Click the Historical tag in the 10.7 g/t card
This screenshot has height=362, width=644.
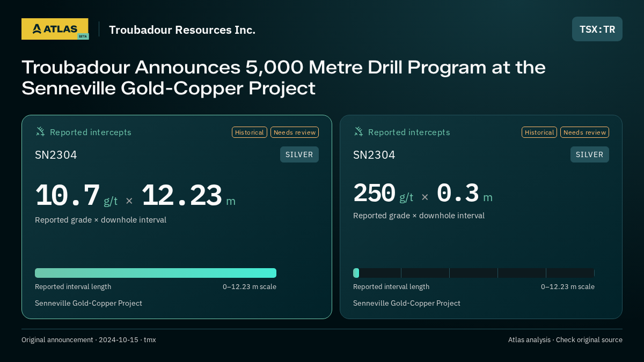tap(250, 132)
